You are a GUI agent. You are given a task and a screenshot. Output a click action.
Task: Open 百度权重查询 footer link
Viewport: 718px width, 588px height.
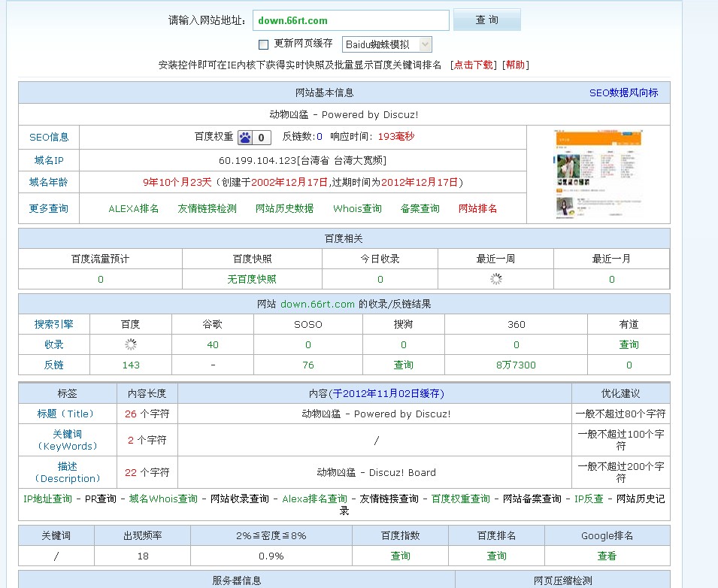461,499
